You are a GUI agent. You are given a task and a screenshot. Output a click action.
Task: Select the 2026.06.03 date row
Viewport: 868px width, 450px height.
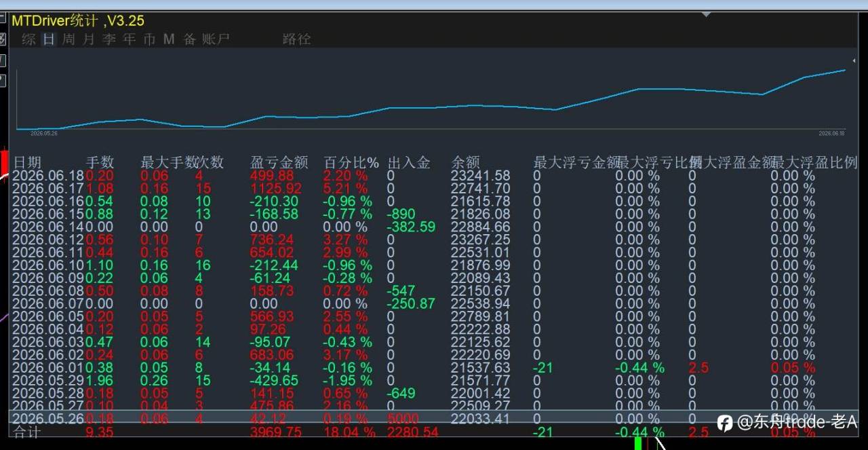(x=48, y=342)
